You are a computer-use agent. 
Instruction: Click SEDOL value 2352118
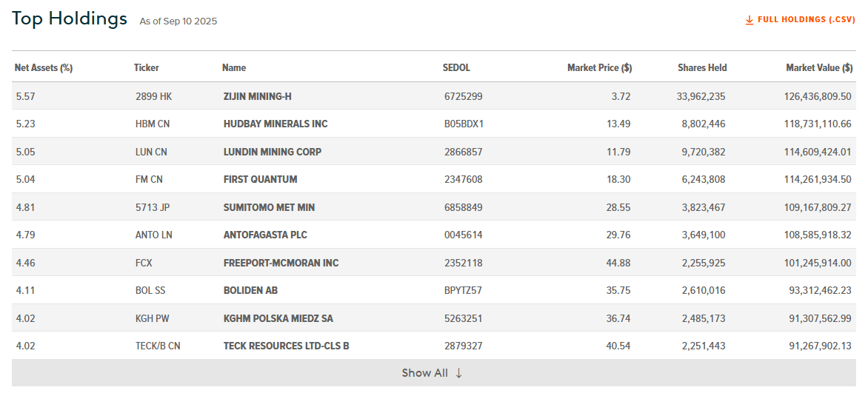point(464,263)
